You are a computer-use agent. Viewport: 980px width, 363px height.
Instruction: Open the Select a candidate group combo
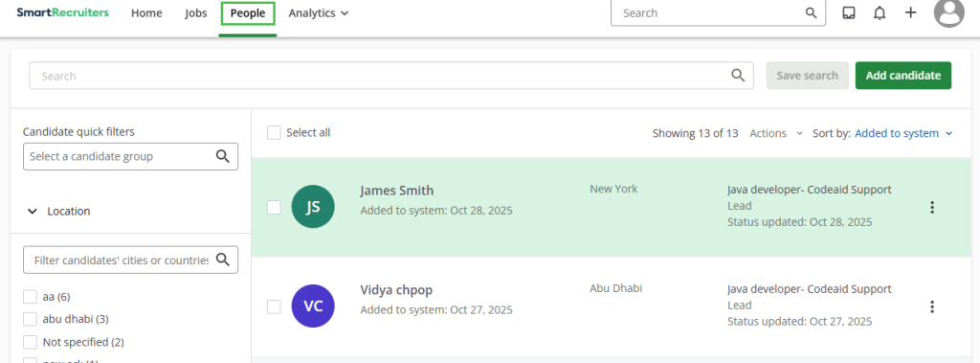coord(130,156)
